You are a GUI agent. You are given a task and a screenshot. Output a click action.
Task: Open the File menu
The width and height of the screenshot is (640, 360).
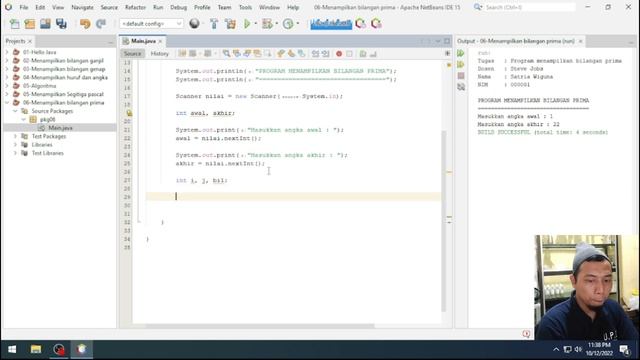click(x=24, y=7)
